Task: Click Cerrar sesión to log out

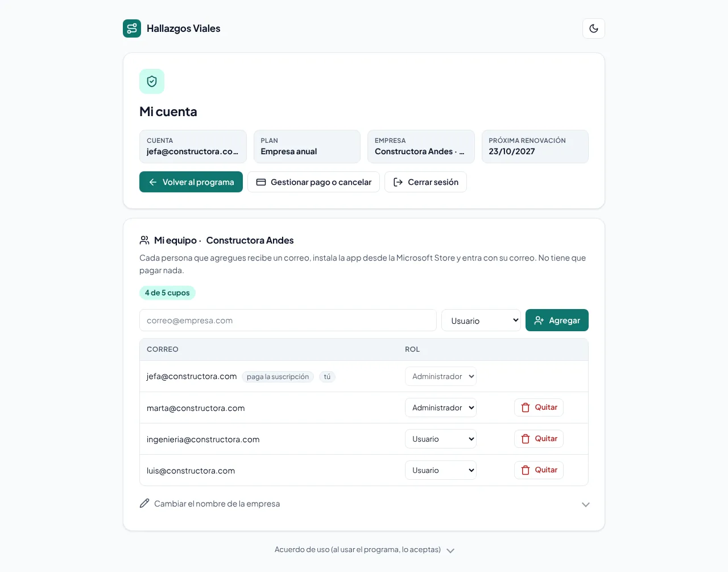Action: tap(425, 182)
